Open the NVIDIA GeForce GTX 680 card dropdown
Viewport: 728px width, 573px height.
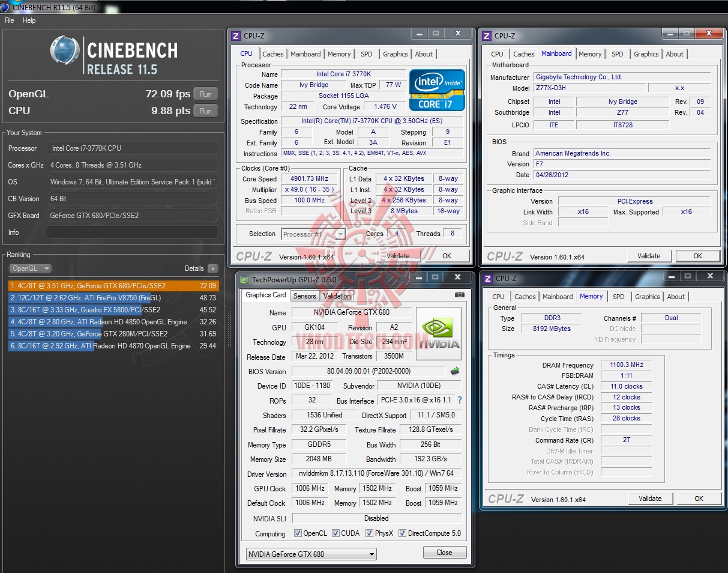pos(311,554)
